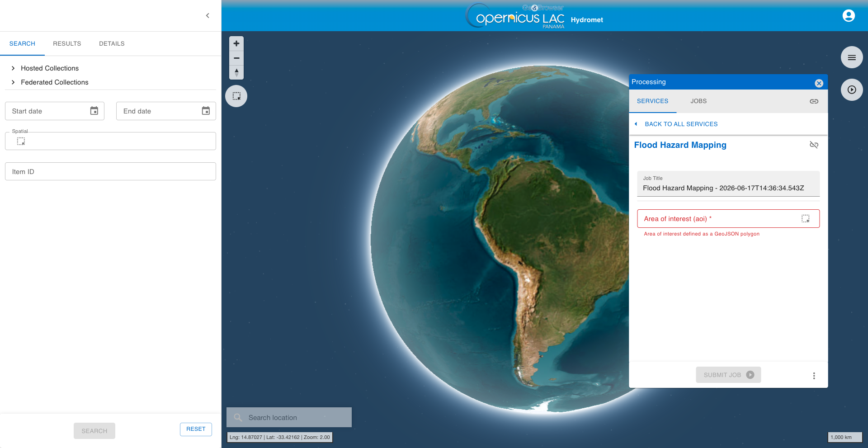Activate map area selection tool
The height and width of the screenshot is (448, 868).
(x=236, y=96)
